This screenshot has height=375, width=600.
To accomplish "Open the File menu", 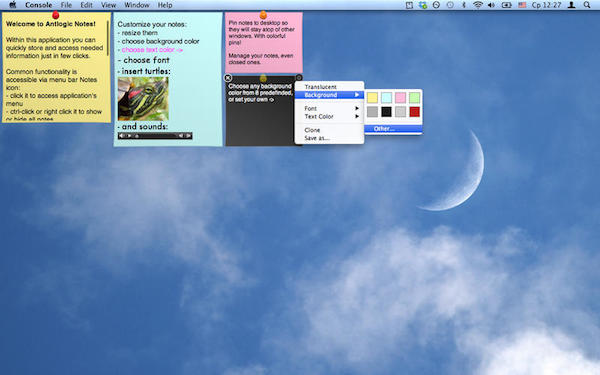I will point(66,5).
